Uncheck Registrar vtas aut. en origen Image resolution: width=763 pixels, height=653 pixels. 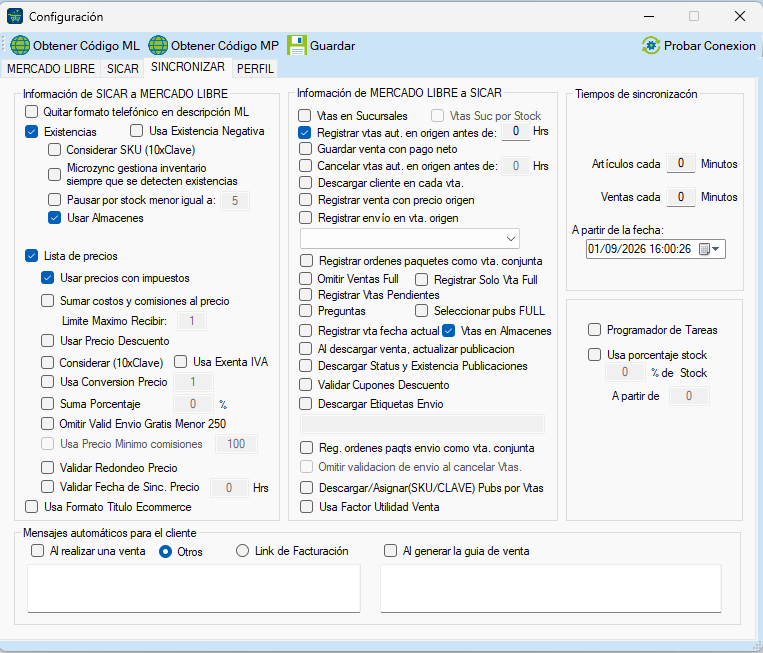[305, 132]
